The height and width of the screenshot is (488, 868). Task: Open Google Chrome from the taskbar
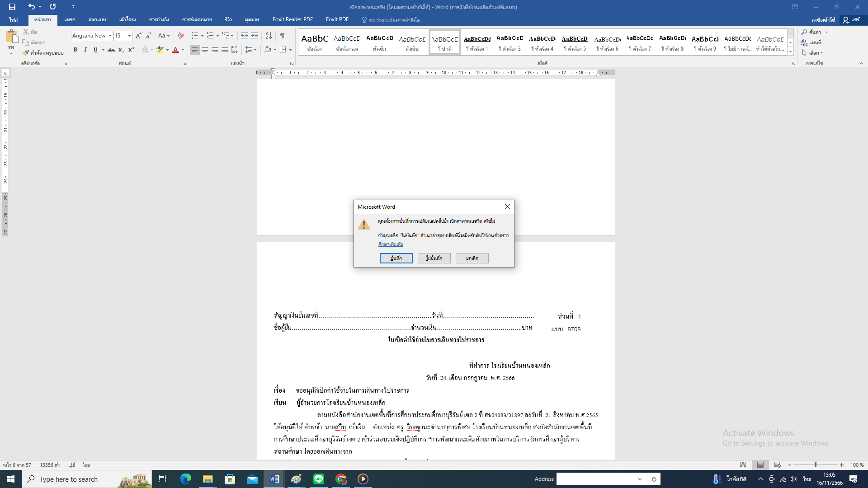pyautogui.click(x=341, y=479)
